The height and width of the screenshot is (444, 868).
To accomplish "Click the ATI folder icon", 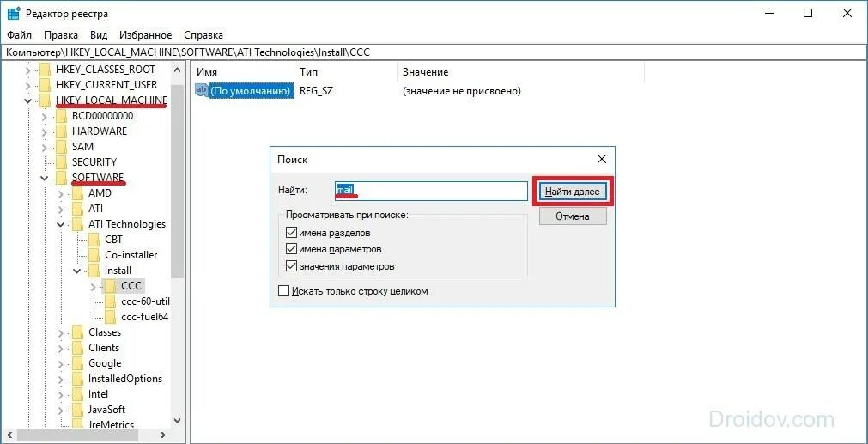I will [78, 210].
